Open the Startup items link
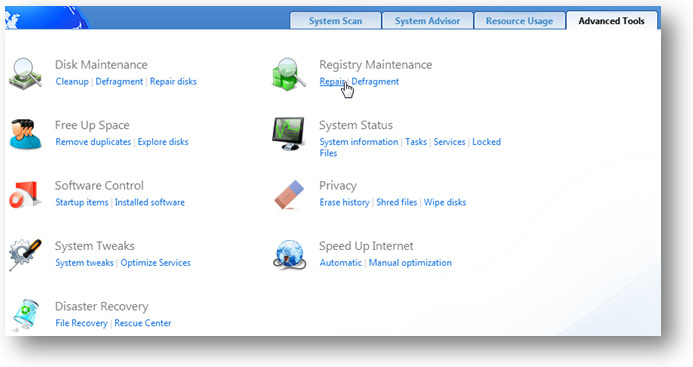The height and width of the screenshot is (367, 693). (x=82, y=203)
